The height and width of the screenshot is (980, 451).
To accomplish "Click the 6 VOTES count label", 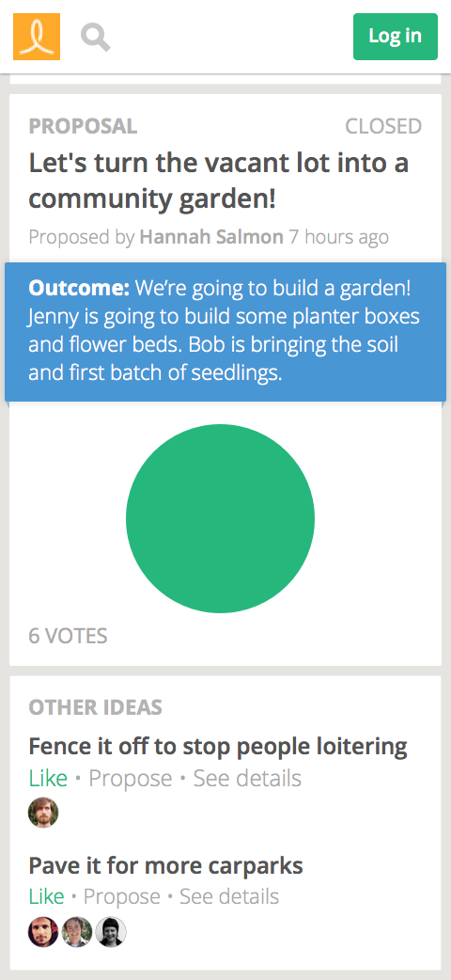I will (68, 637).
